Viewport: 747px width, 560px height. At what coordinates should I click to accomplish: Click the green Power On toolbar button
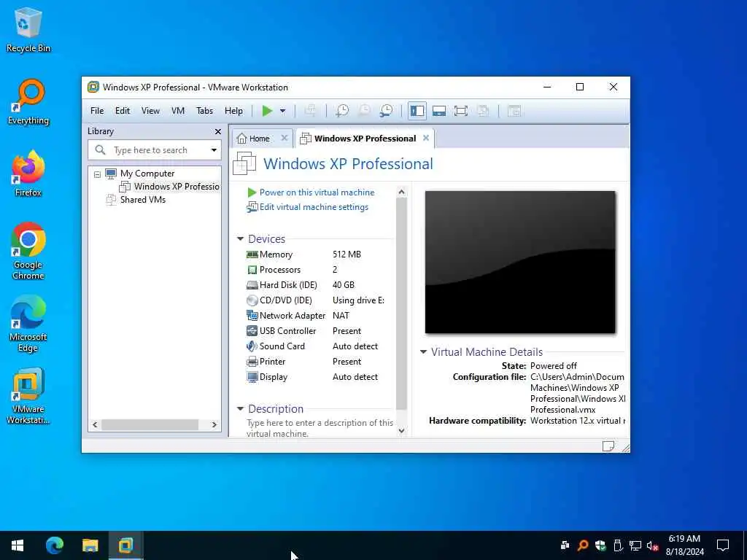(267, 111)
